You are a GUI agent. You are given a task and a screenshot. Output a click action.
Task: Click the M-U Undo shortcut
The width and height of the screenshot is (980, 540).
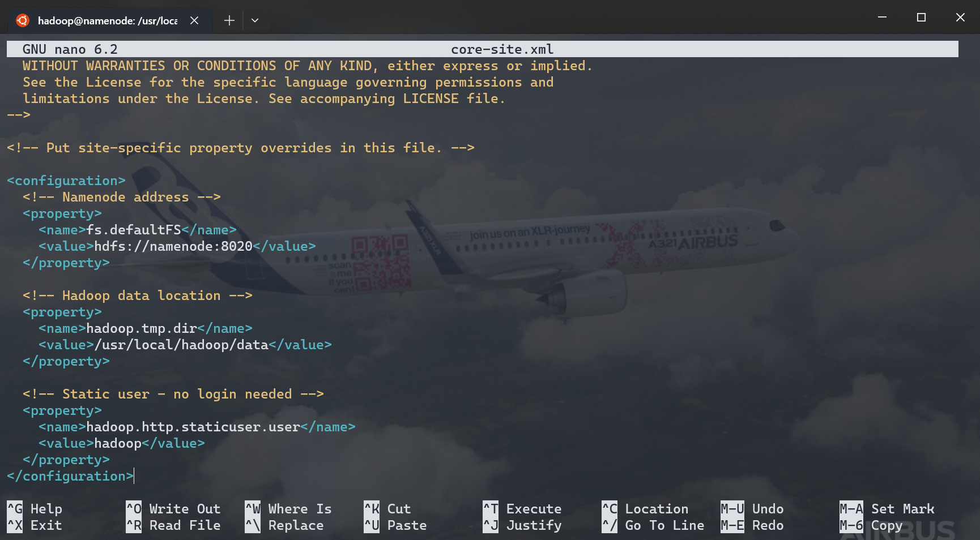tap(752, 509)
